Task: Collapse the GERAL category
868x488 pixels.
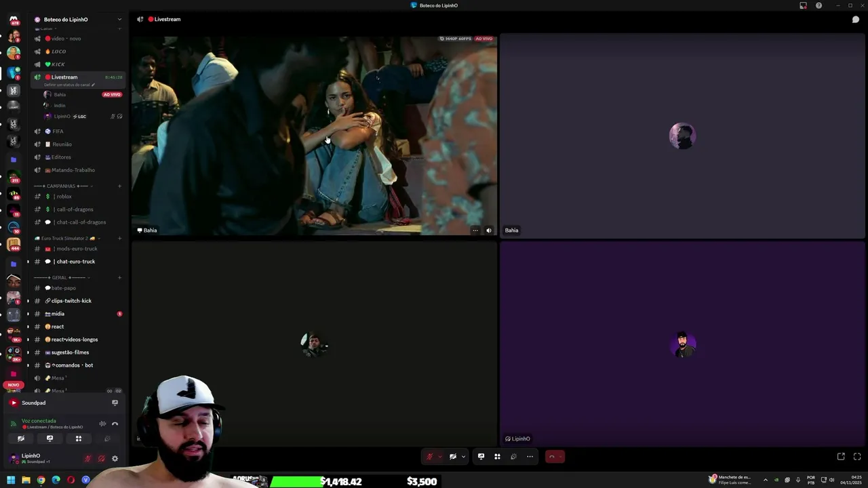Action: point(62,278)
